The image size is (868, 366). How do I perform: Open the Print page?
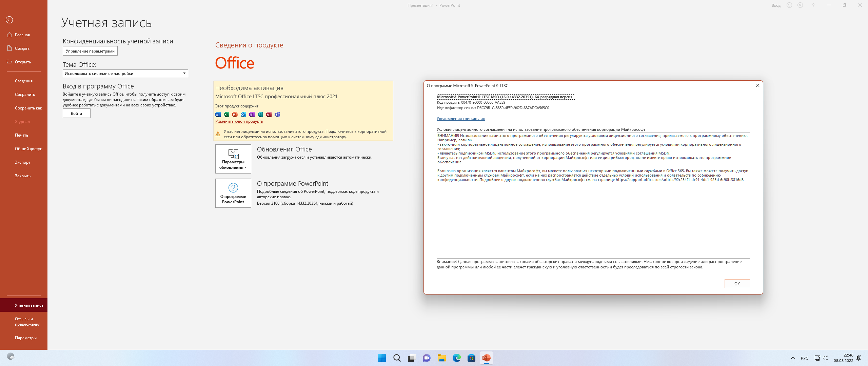coord(24,135)
